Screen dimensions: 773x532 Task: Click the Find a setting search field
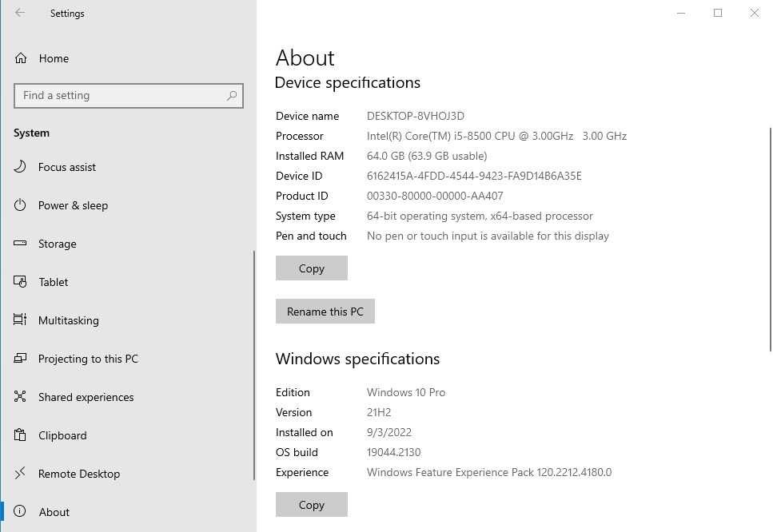120,96
